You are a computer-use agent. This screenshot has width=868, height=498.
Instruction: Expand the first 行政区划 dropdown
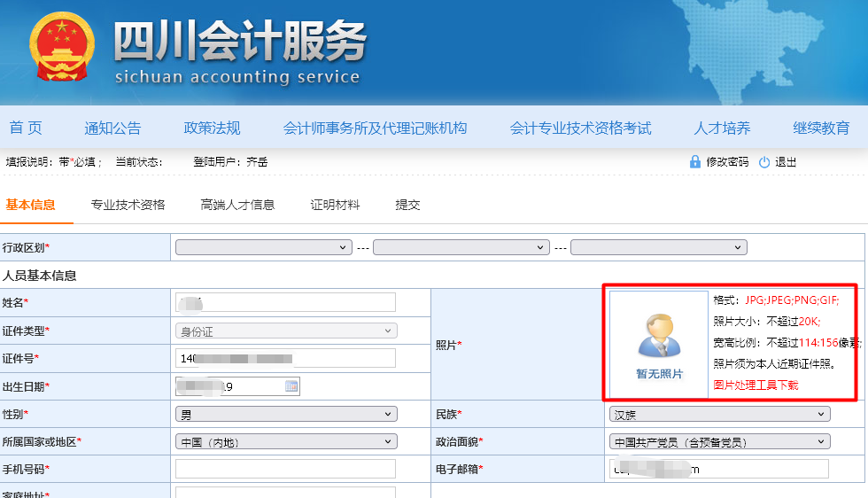(264, 247)
